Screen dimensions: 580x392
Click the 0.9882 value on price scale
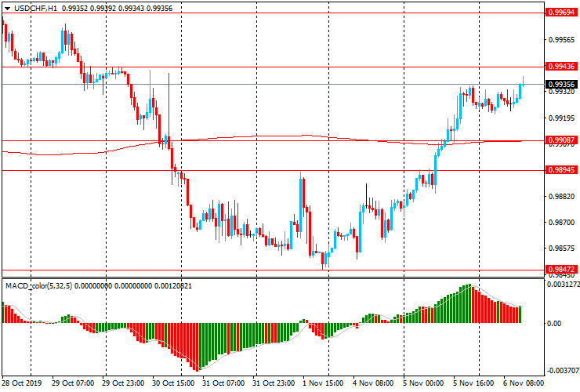[x=560, y=197]
